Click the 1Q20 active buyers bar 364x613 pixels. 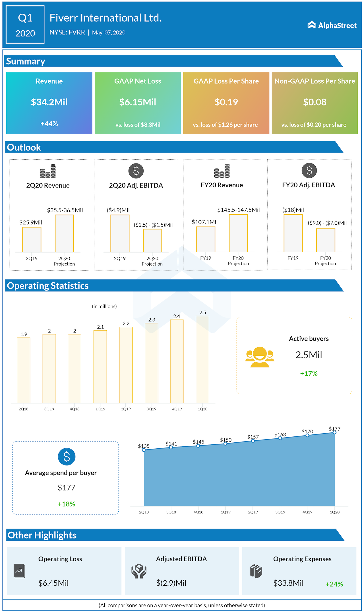pos(202,359)
